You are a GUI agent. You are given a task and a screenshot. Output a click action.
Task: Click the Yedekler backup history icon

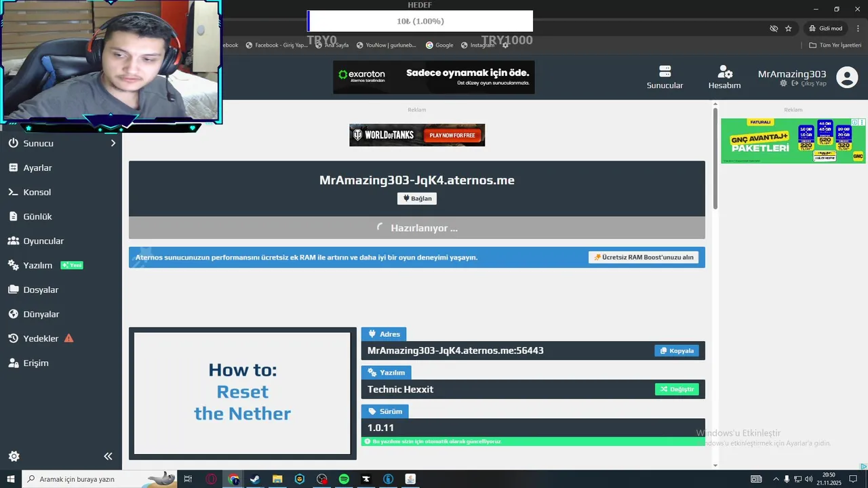point(13,338)
